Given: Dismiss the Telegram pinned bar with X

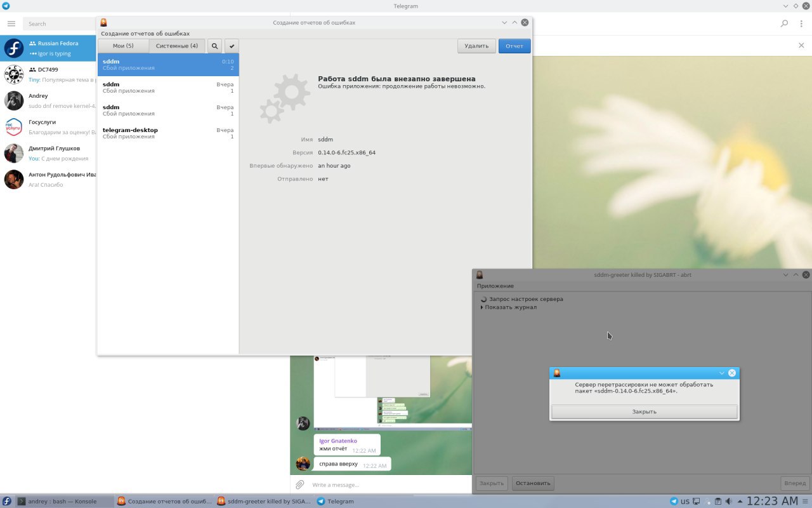Looking at the screenshot, I should pyautogui.click(x=801, y=46).
